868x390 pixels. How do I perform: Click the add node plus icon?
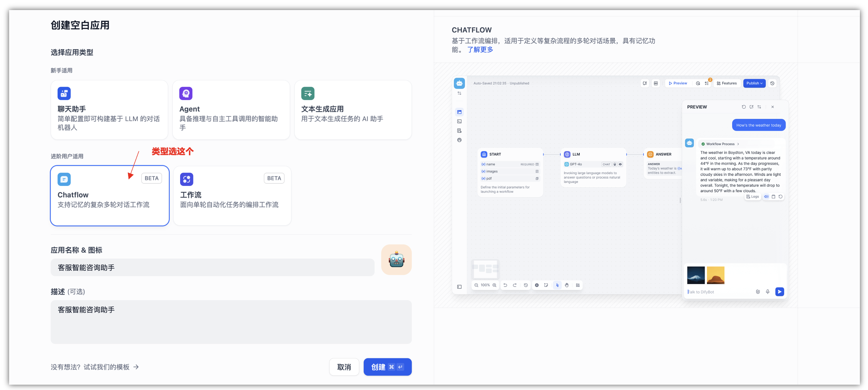click(537, 285)
